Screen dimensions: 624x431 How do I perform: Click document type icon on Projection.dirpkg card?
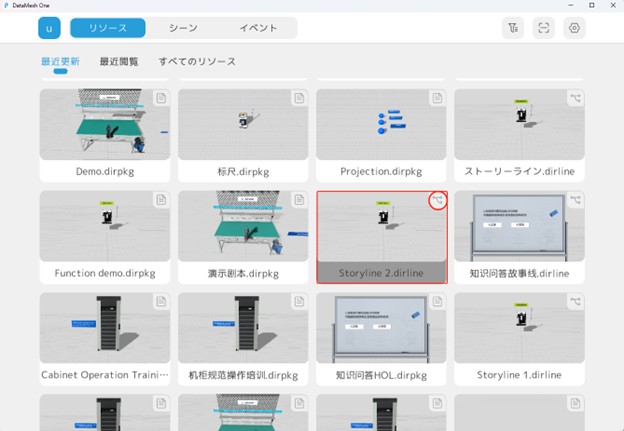click(x=437, y=98)
